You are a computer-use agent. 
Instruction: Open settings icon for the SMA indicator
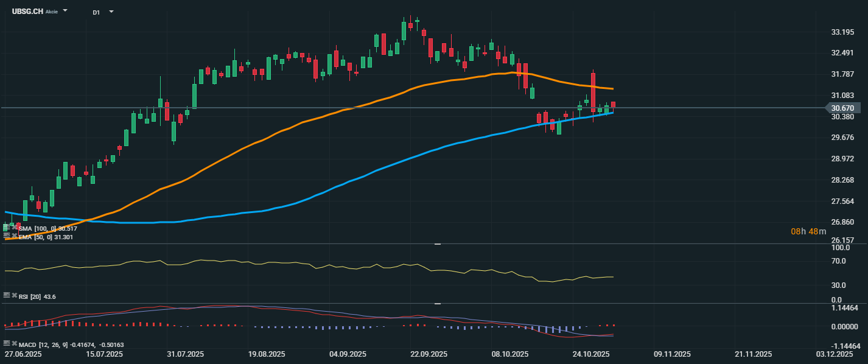[x=7, y=228]
